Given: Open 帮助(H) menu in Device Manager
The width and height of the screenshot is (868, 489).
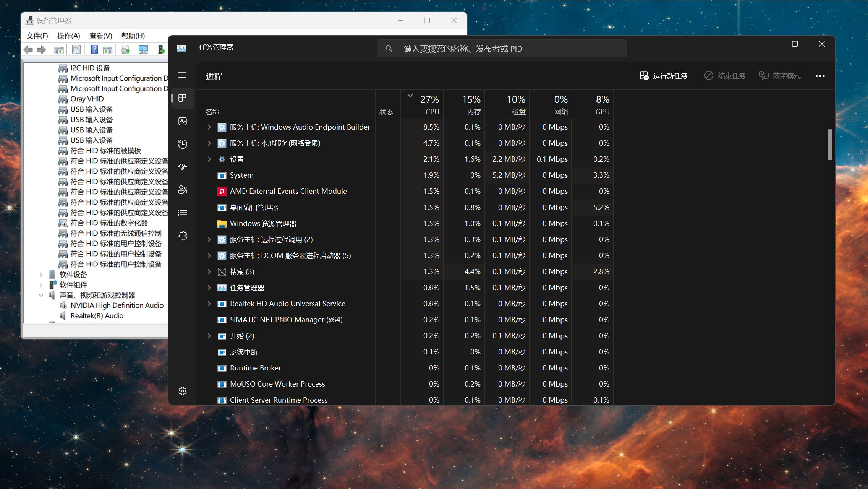Looking at the screenshot, I should coord(133,36).
